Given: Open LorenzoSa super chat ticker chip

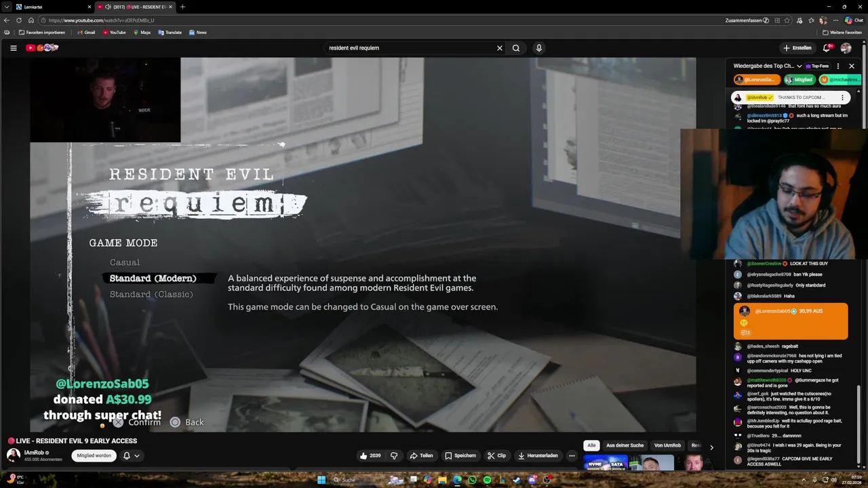Looking at the screenshot, I should [757, 79].
